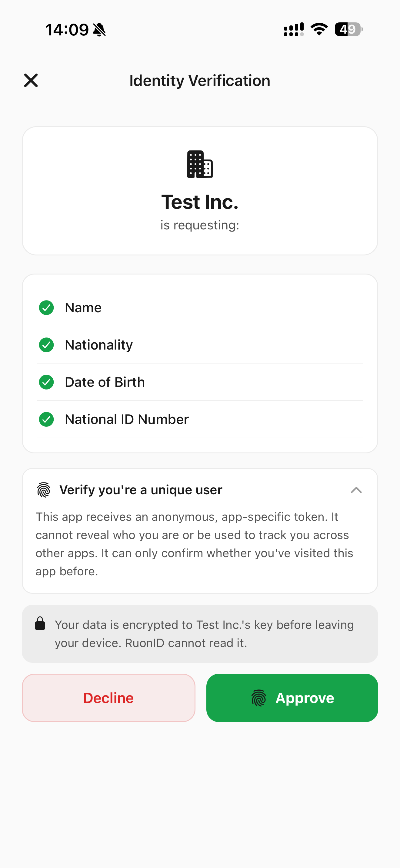Image resolution: width=400 pixels, height=868 pixels.
Task: Toggle the National ID Number checkmark
Action: 46,419
